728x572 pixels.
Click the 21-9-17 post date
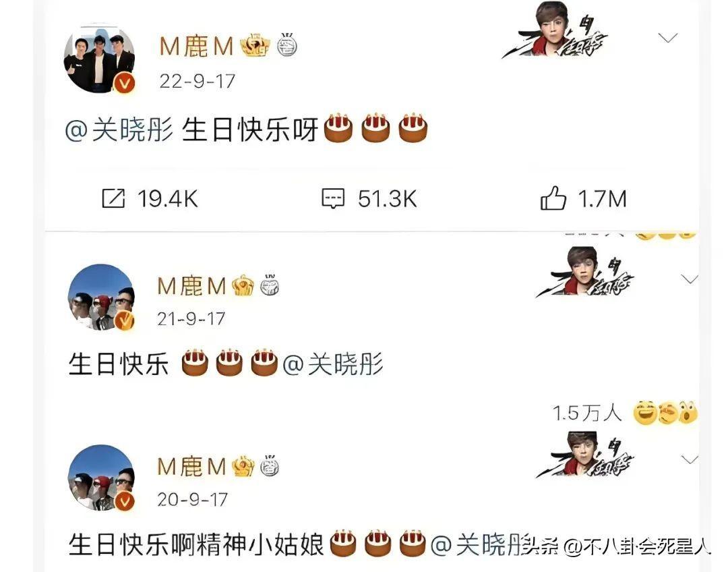click(191, 319)
